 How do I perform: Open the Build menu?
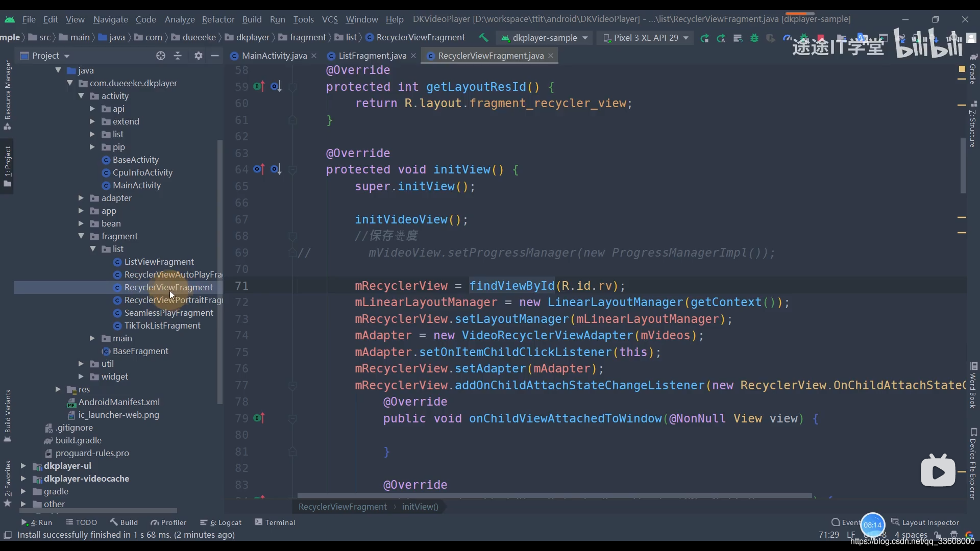[252, 19]
